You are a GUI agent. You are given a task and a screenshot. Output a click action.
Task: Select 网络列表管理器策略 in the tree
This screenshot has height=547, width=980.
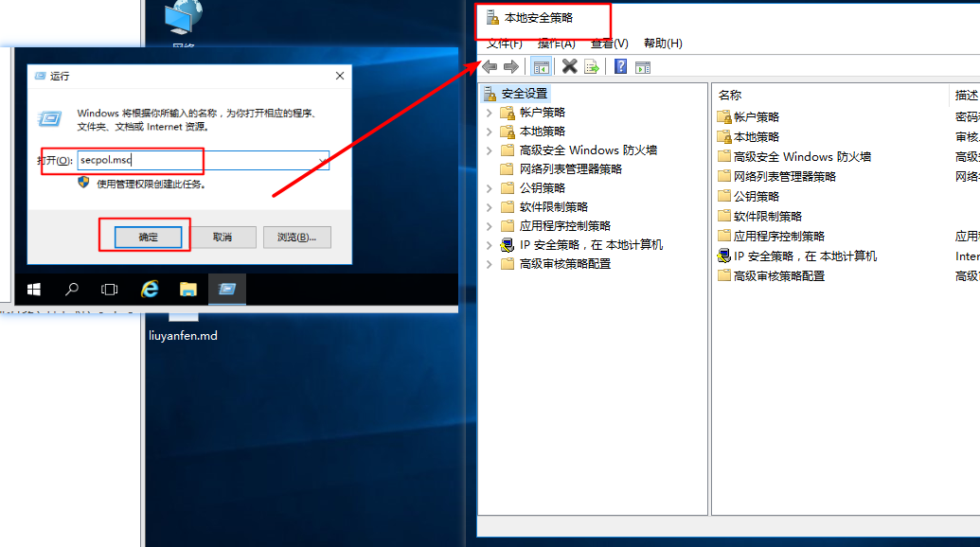[571, 169]
